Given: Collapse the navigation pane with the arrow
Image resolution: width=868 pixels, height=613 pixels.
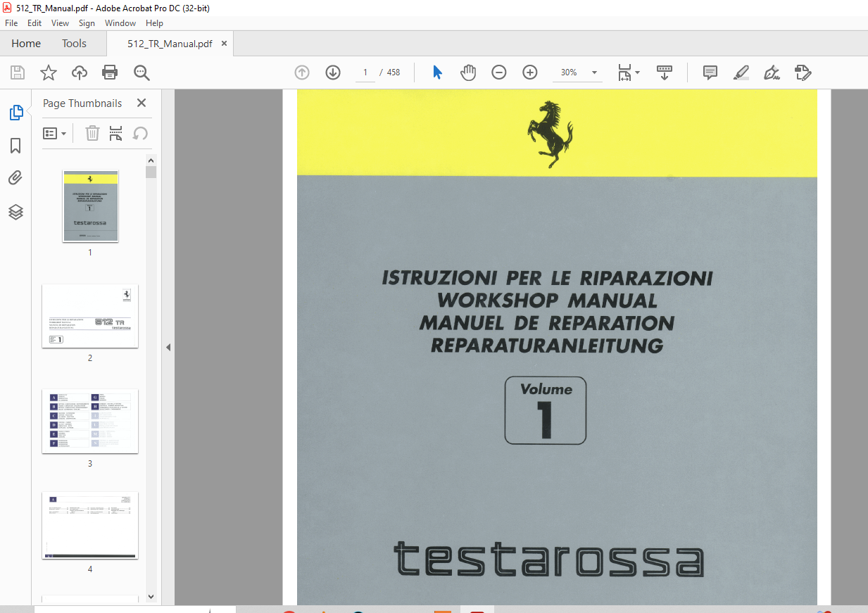Looking at the screenshot, I should point(168,347).
